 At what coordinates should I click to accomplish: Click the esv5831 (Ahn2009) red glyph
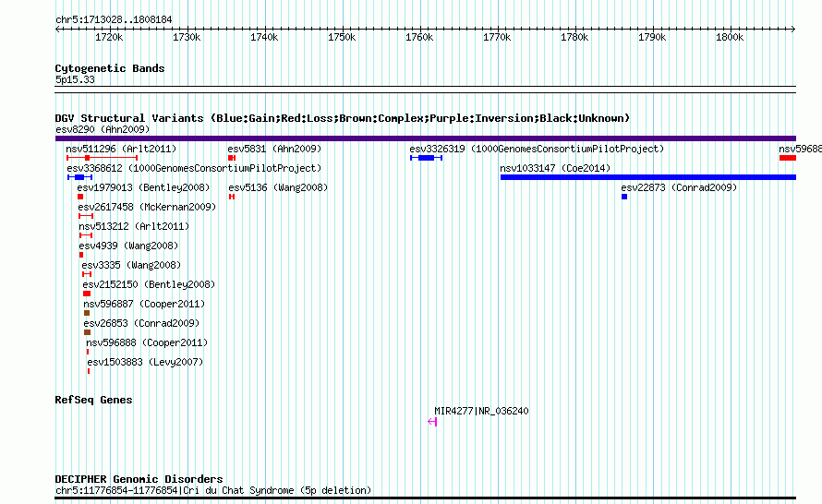click(232, 158)
